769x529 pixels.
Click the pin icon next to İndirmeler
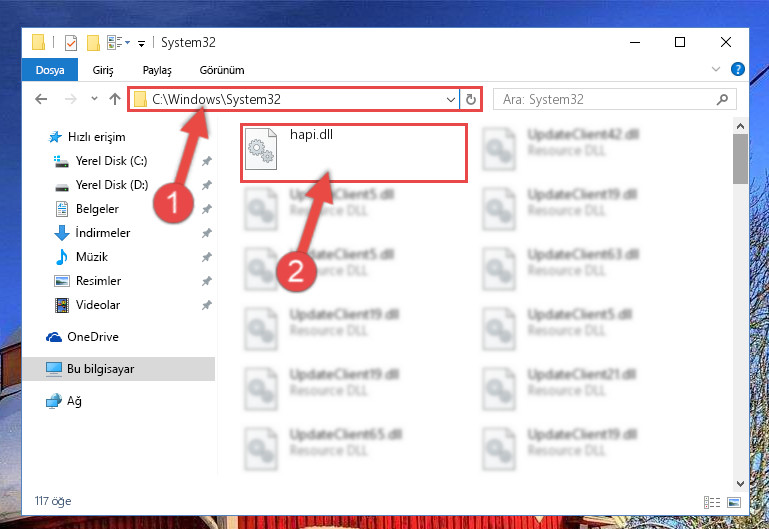click(x=207, y=233)
